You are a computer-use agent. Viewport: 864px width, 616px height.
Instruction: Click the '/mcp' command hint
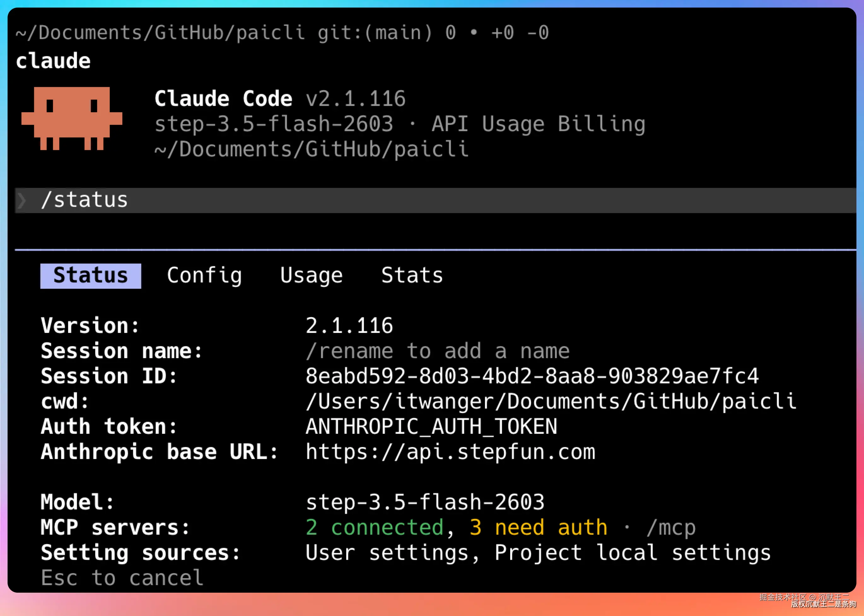point(671,528)
